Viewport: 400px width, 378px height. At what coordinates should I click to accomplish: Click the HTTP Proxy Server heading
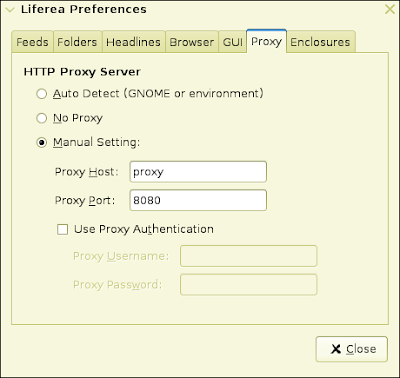(x=82, y=72)
